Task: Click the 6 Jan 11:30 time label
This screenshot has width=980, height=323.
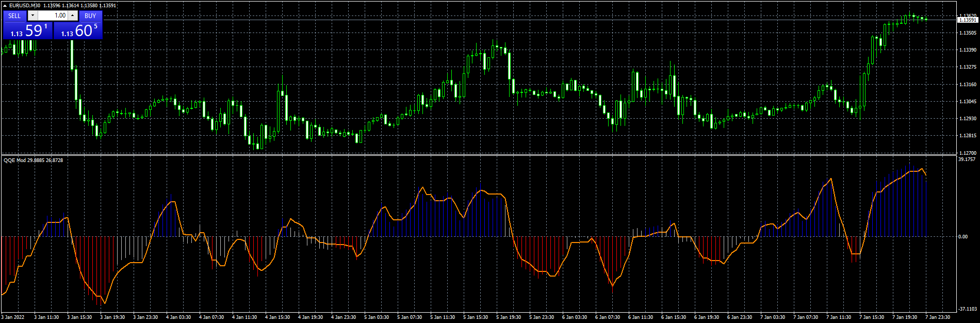Action: point(641,317)
